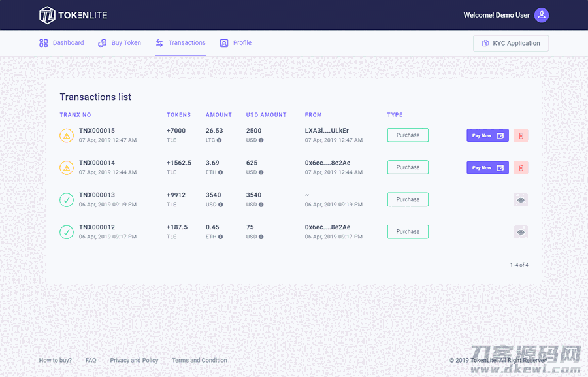Image resolution: width=588 pixels, height=377 pixels.
Task: Click the info icon beside 625 USD
Action: click(261, 172)
